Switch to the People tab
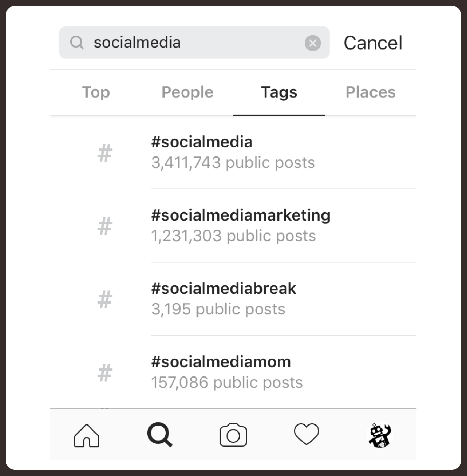The width and height of the screenshot is (467, 476). pyautogui.click(x=187, y=92)
